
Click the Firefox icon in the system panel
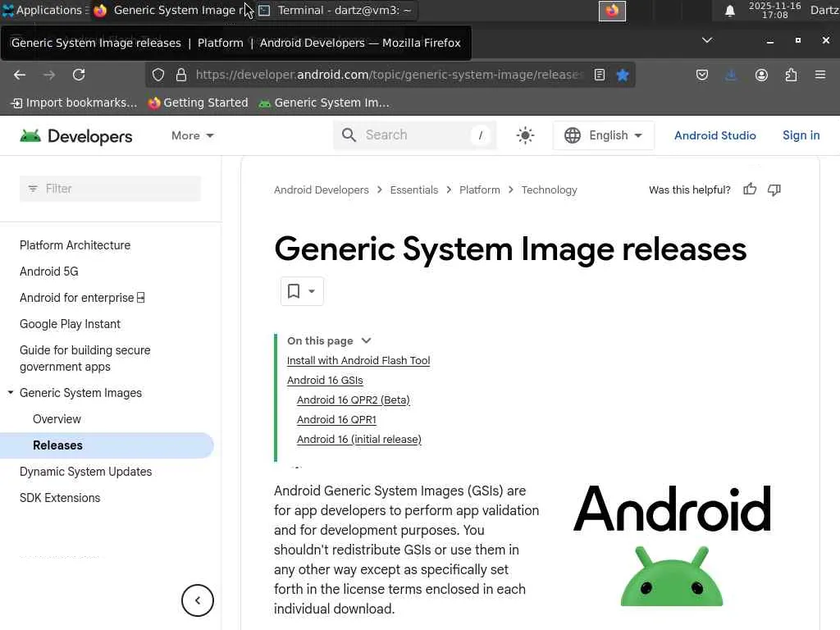pyautogui.click(x=612, y=11)
